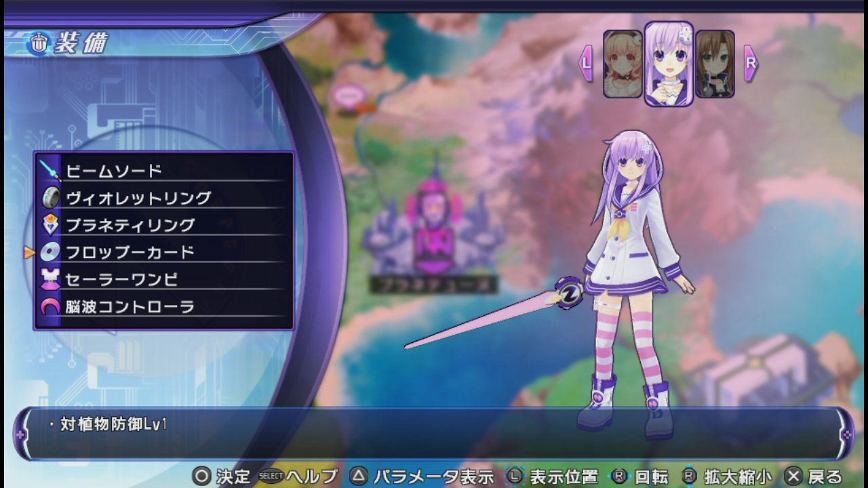Viewport: 868px width, 488px height.
Task: Click パラメータ表示 to show parameters
Action: (x=434, y=476)
